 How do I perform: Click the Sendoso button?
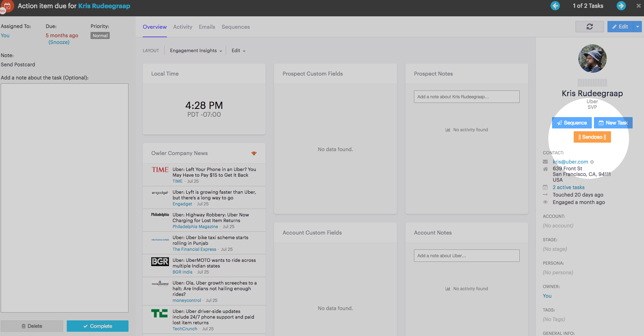click(x=592, y=137)
